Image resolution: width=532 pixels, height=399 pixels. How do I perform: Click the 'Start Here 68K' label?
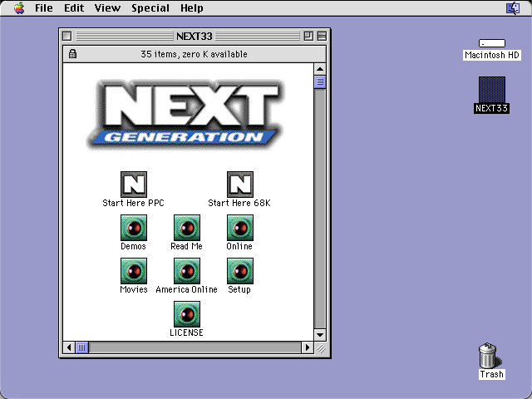click(x=239, y=203)
